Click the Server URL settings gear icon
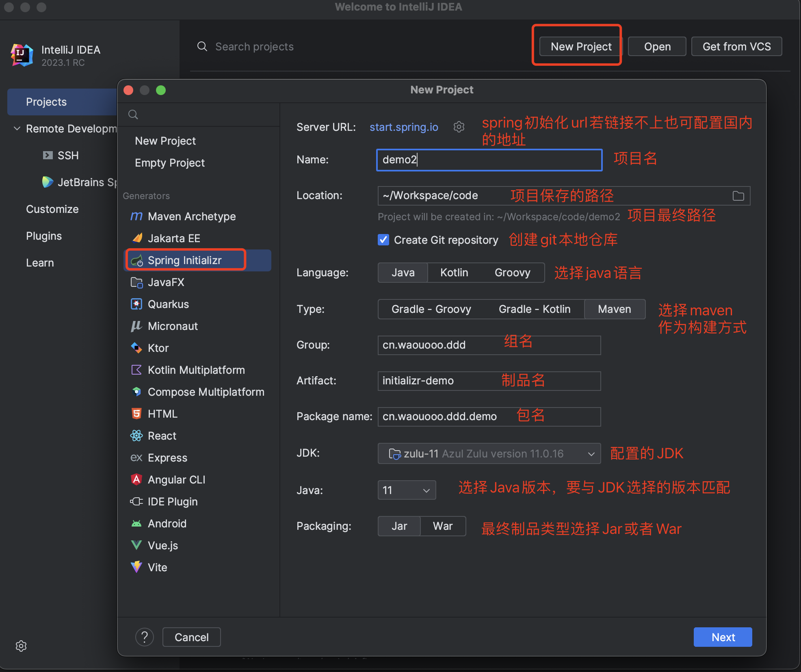Image resolution: width=801 pixels, height=672 pixels. pos(459,127)
